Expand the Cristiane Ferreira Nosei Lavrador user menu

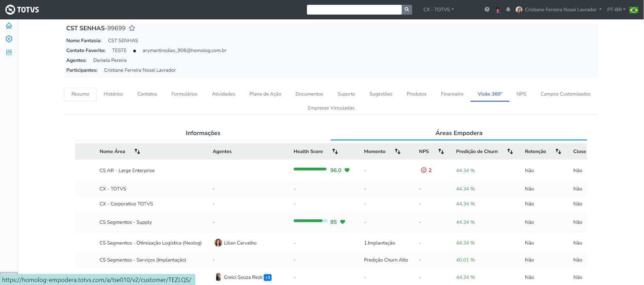(563, 10)
